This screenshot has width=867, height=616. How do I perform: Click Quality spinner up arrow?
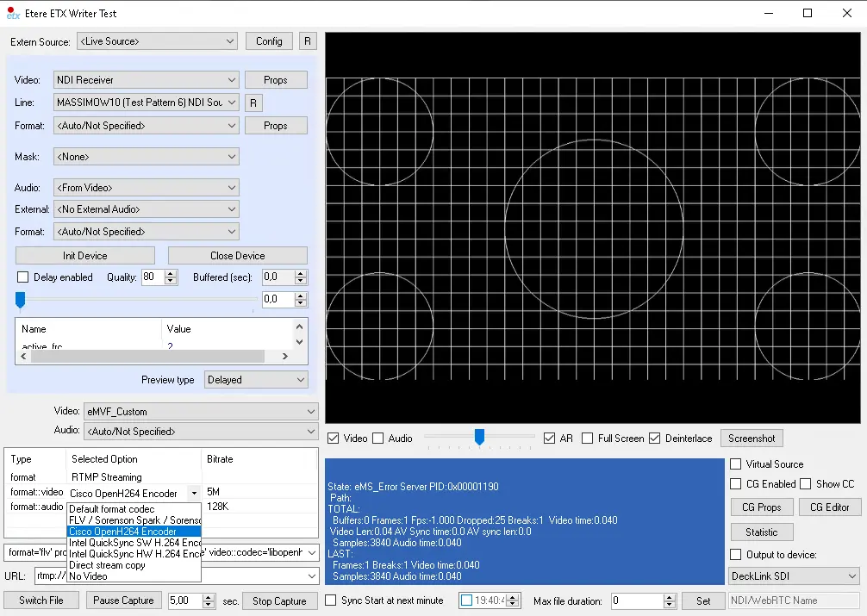click(x=171, y=273)
